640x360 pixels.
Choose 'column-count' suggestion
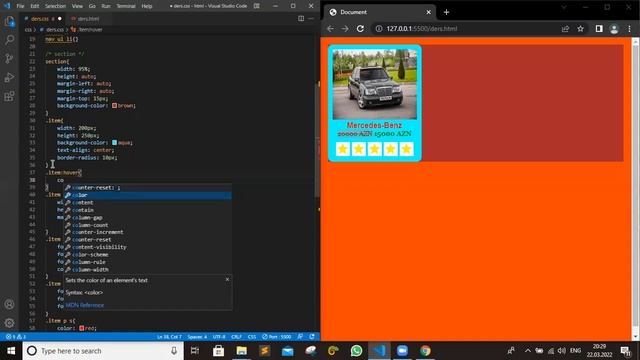[x=148, y=225]
